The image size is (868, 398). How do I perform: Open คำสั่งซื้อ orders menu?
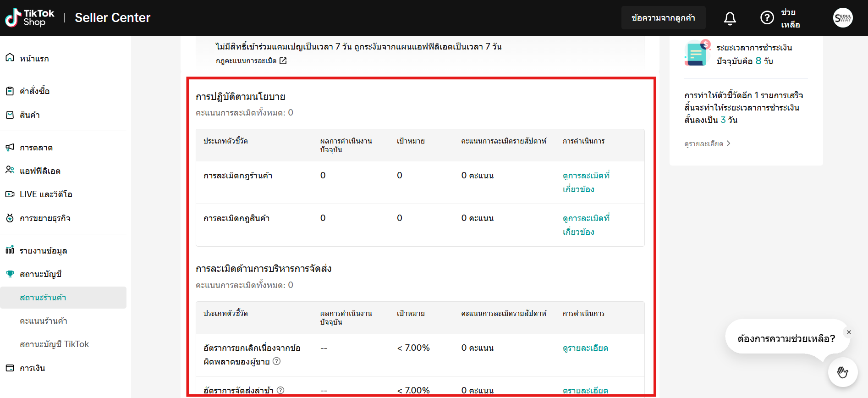pos(34,91)
